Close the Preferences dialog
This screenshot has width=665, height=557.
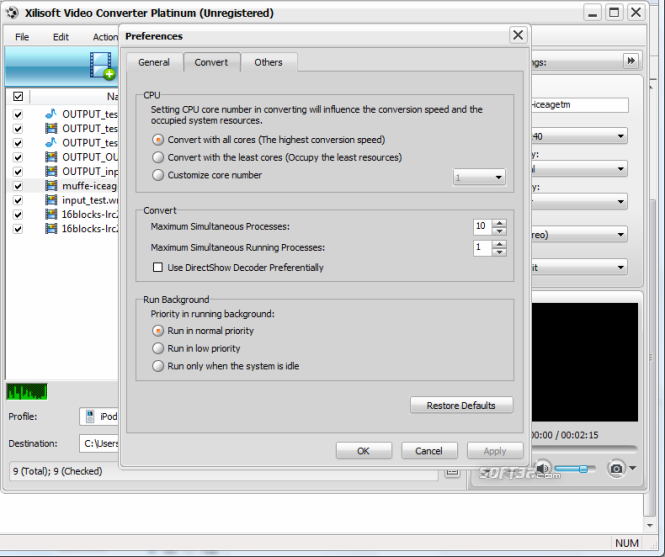pos(518,35)
